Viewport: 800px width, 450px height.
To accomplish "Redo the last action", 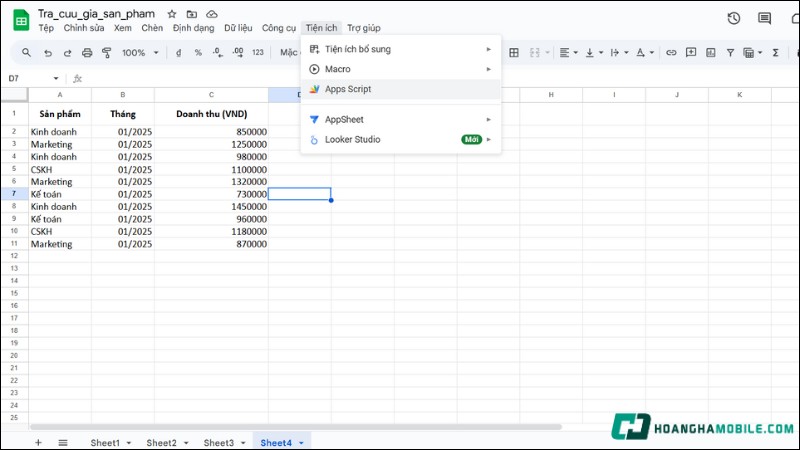I will pyautogui.click(x=67, y=53).
